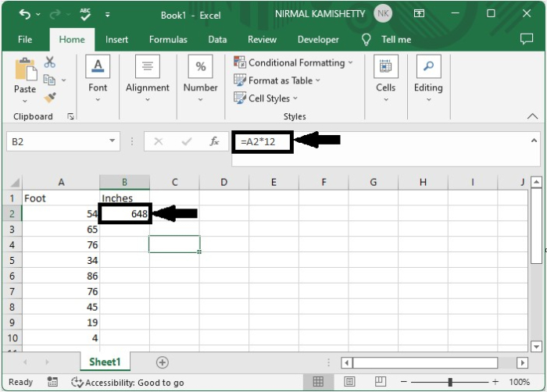Viewport: 547px width, 392px height.
Task: Click the NK account avatar
Action: coord(383,13)
